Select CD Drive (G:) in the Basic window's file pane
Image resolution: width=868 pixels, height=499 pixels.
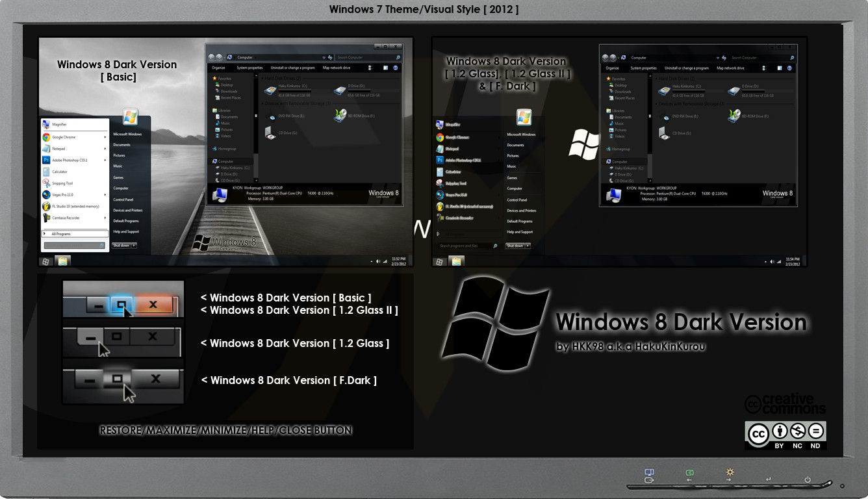(281, 133)
